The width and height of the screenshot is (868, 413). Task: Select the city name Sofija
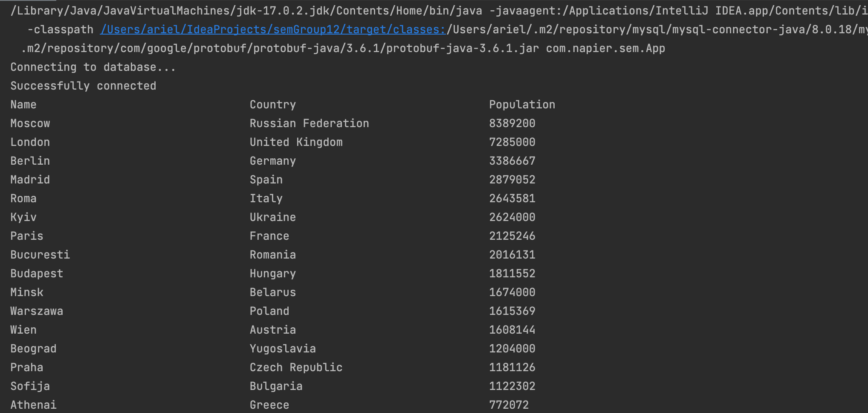pos(30,386)
